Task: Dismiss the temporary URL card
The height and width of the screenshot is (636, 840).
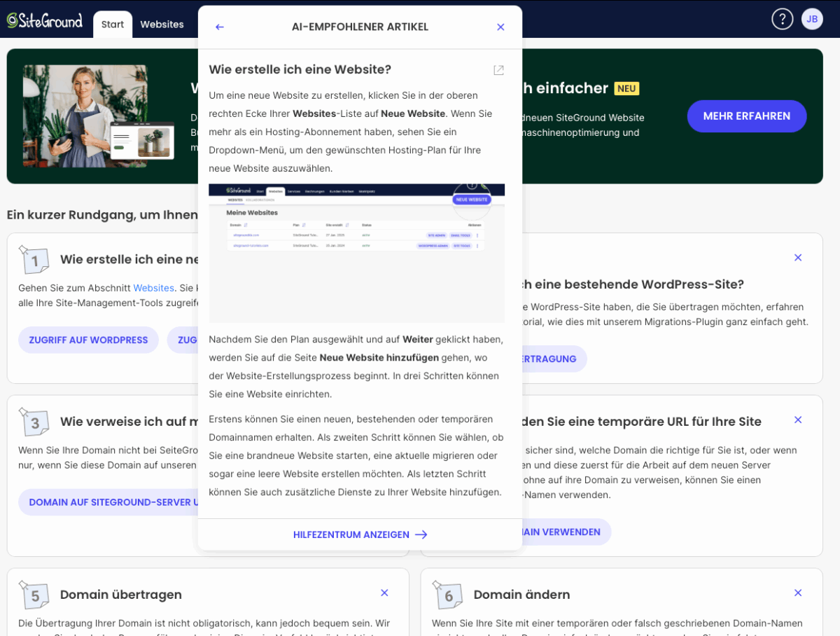Action: pyautogui.click(x=797, y=420)
